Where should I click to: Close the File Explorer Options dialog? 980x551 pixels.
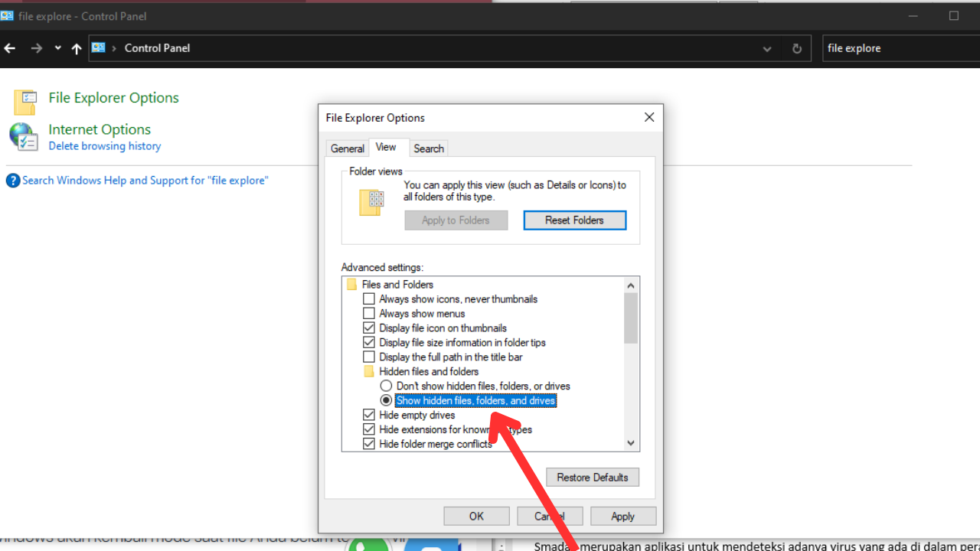pyautogui.click(x=649, y=117)
